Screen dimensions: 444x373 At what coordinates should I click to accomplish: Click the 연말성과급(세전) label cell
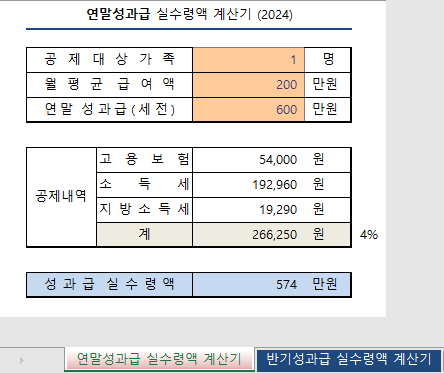[x=109, y=110]
